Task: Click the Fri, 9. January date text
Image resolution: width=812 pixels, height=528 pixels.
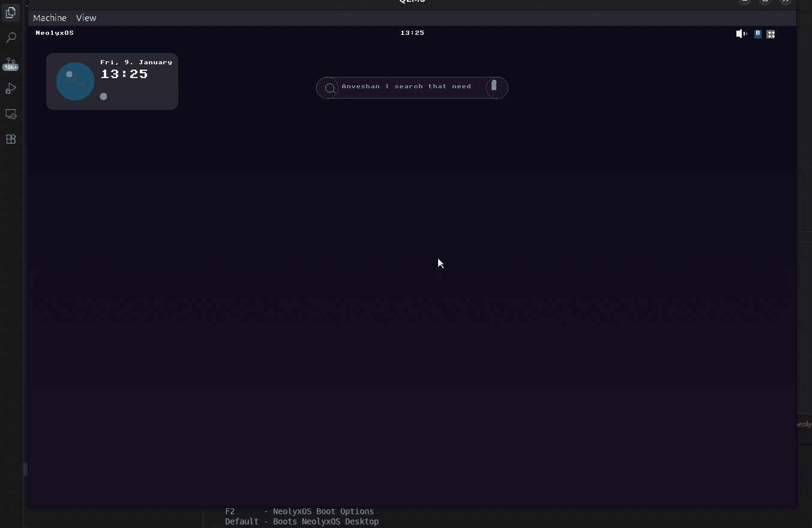Action: point(136,62)
